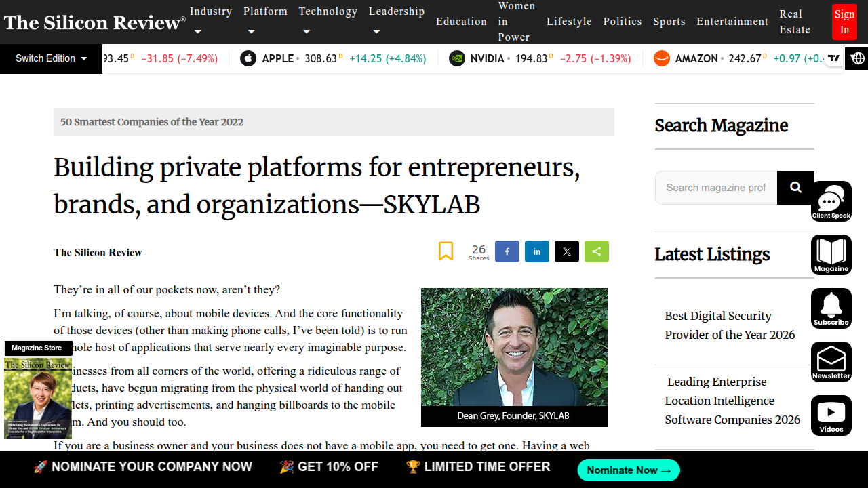Screen dimensions: 868x488
Task: Click the APPLE ticker name text
Action: point(277,58)
